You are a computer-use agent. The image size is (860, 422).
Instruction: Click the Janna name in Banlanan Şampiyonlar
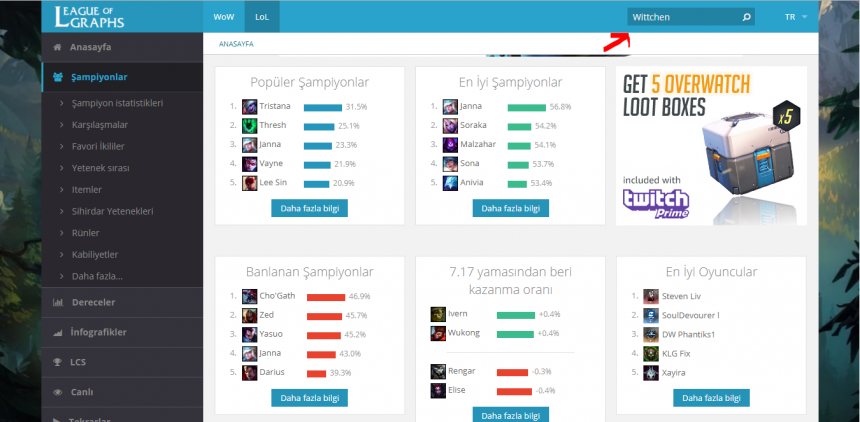[270, 353]
